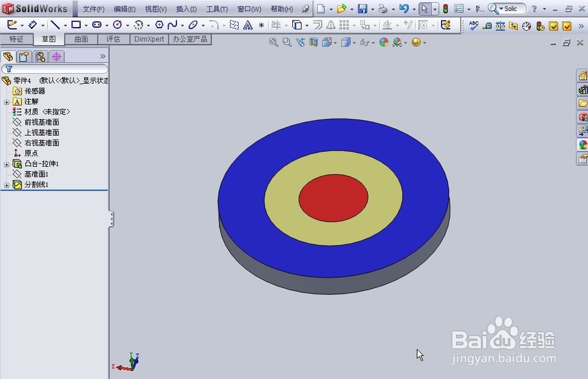Click the Print icon
This screenshot has width=588, height=379.
point(383,9)
